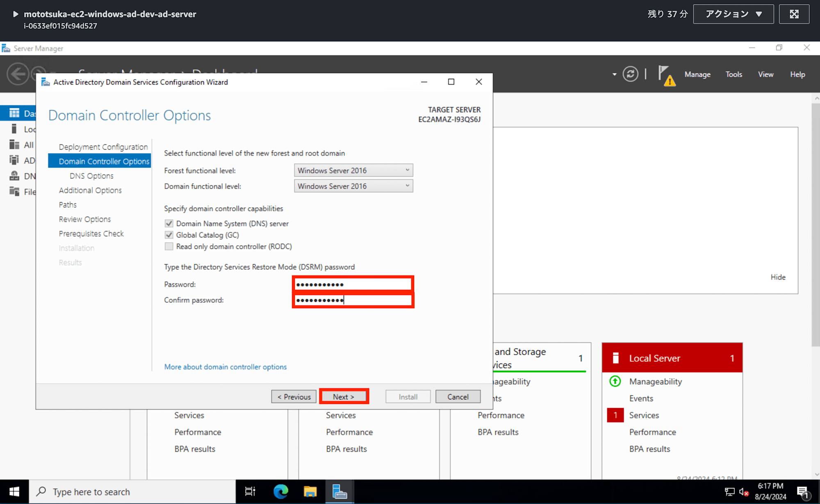Go to Deployment Configuration step
The image size is (820, 504).
point(103,147)
